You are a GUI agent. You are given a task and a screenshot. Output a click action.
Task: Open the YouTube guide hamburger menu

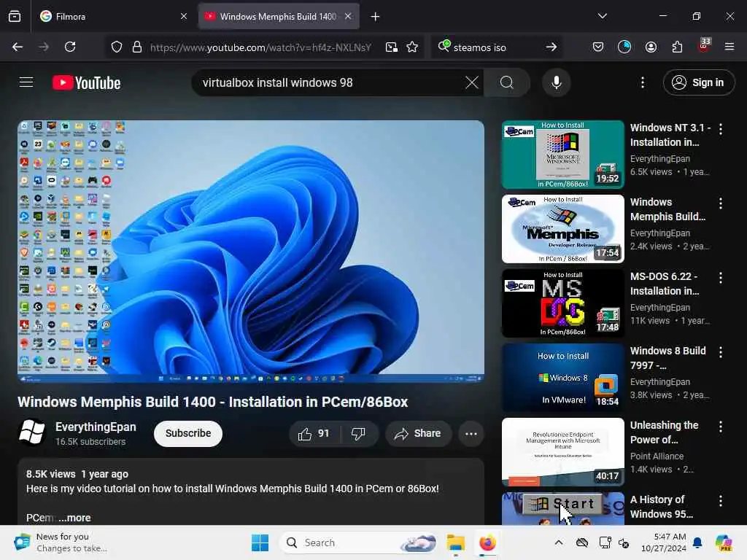point(26,82)
